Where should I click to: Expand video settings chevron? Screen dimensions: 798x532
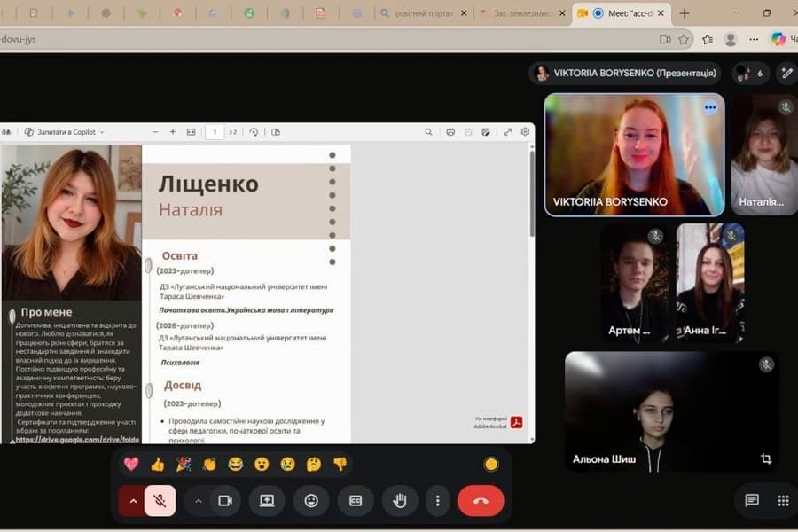[199, 501]
